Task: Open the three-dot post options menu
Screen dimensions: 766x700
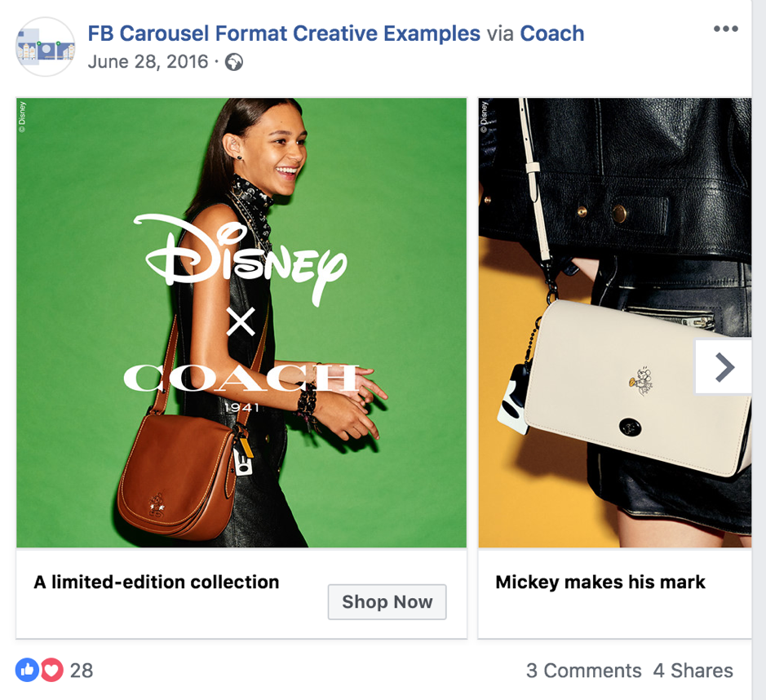Action: pyautogui.click(x=724, y=29)
